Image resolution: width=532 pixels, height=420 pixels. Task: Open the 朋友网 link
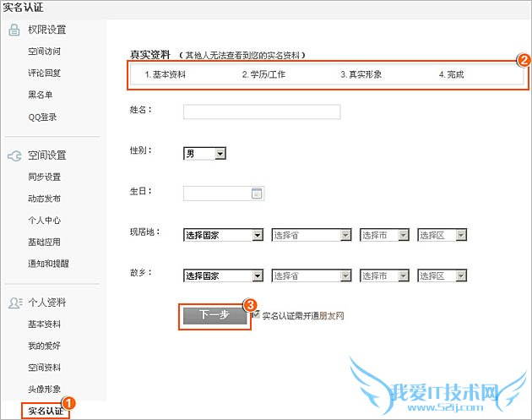tap(332, 316)
